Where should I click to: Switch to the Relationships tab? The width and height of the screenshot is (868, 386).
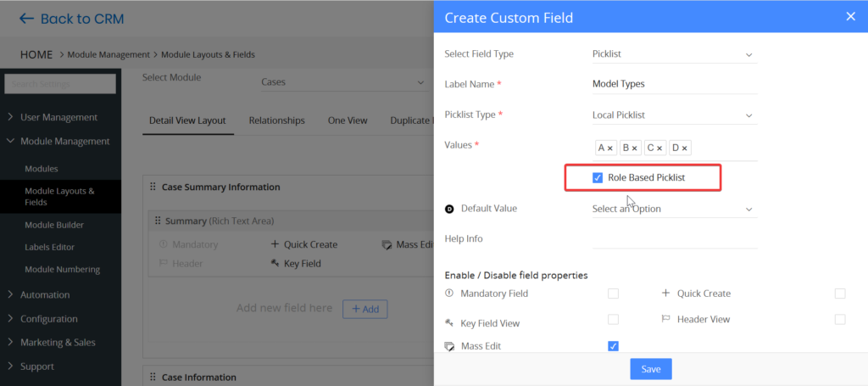(276, 120)
